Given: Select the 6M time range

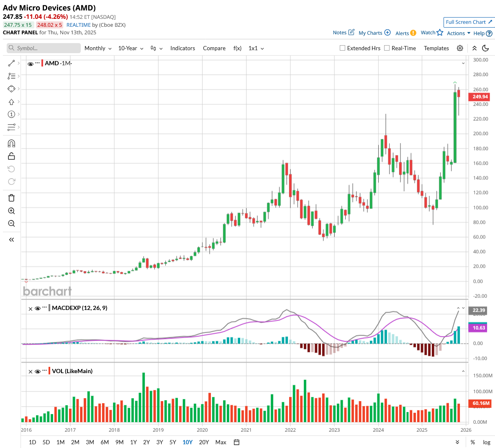Looking at the screenshot, I should click(105, 442).
